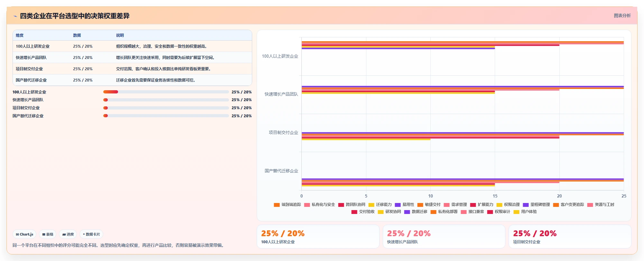The image size is (644, 261).
Task: Click the small icon before the page title
Action: tap(15, 16)
